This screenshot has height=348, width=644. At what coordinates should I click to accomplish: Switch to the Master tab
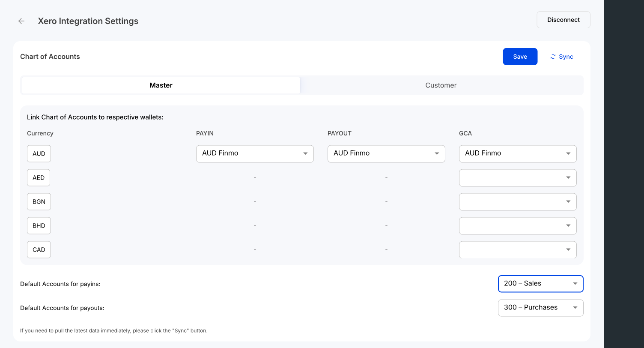pos(161,85)
